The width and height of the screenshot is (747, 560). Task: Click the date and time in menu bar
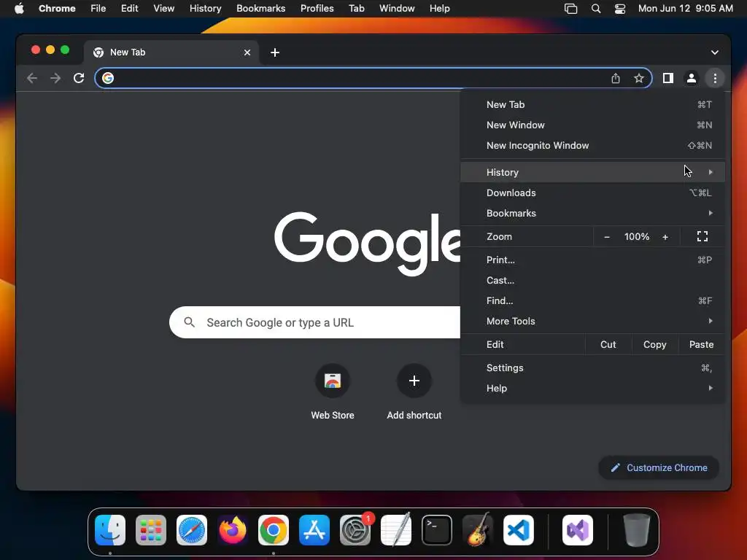685,9
